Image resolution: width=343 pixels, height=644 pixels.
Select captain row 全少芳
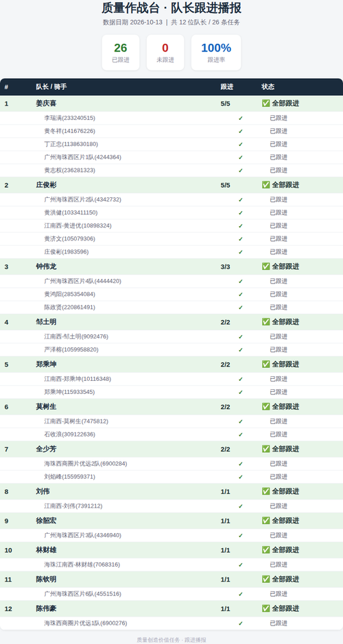click(x=171, y=449)
